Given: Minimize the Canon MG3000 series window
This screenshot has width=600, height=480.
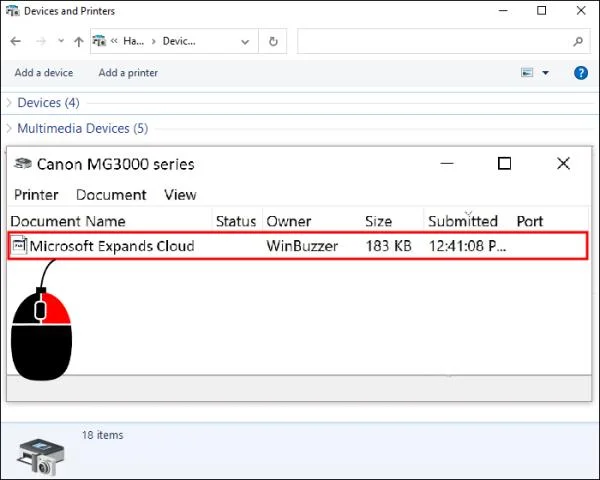Looking at the screenshot, I should 447,164.
